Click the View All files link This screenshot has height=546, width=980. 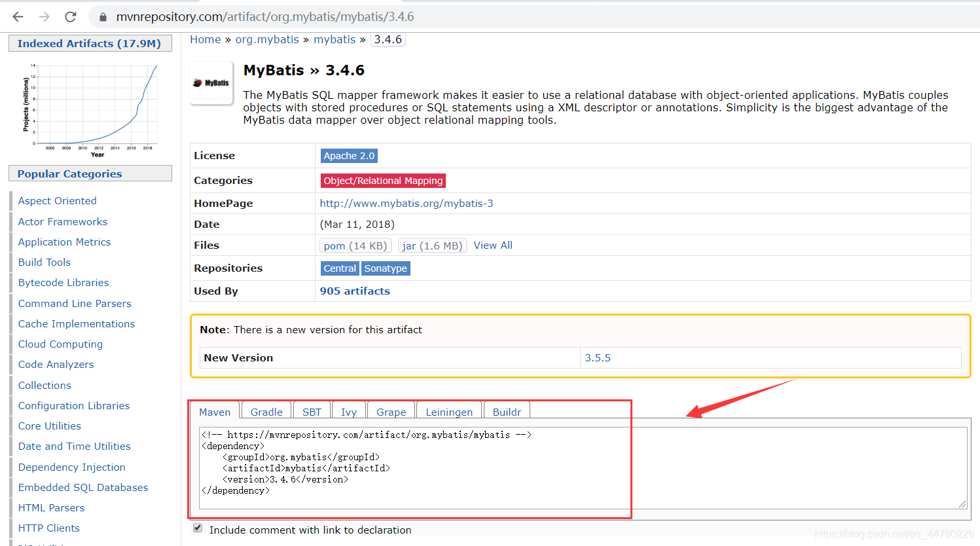[493, 246]
